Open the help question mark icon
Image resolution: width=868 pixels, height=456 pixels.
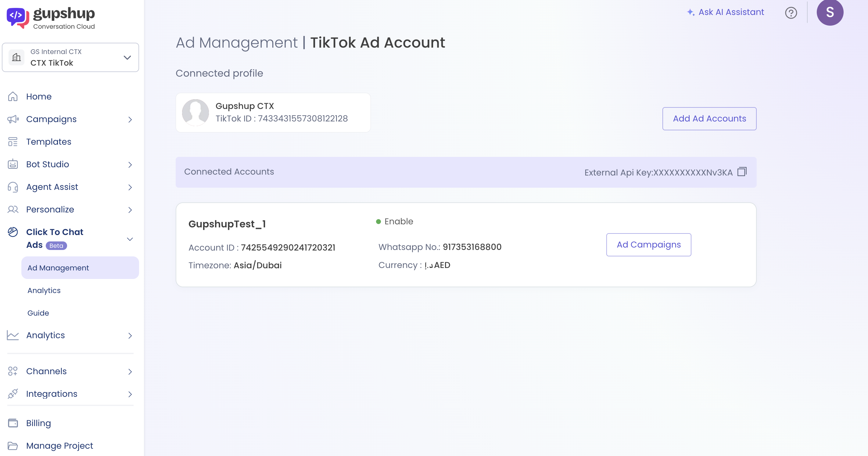[x=791, y=13]
